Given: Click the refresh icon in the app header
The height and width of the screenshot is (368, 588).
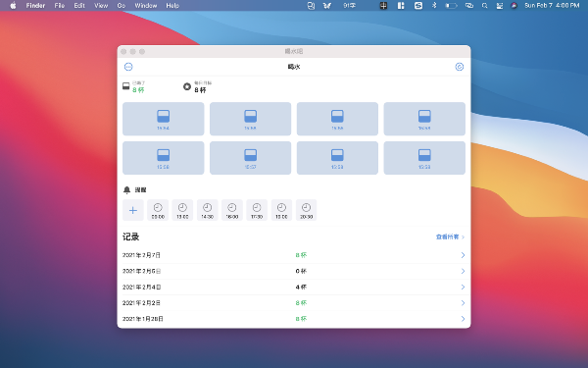Looking at the screenshot, I should coord(460,67).
